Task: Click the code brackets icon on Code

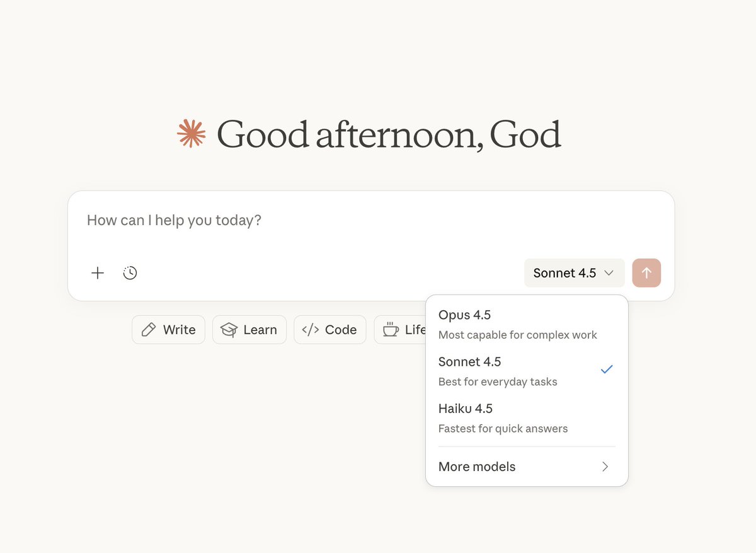Action: coord(311,330)
